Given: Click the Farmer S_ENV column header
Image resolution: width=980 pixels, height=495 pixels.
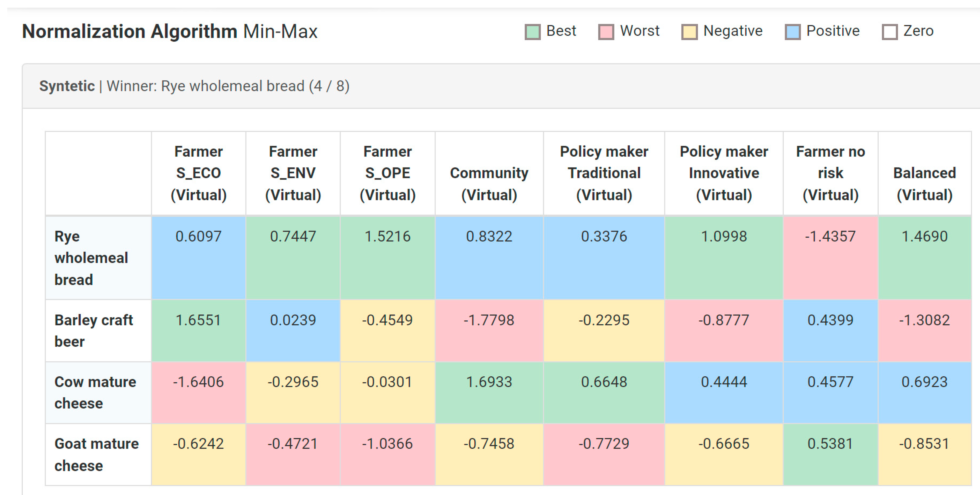Looking at the screenshot, I should tap(293, 173).
